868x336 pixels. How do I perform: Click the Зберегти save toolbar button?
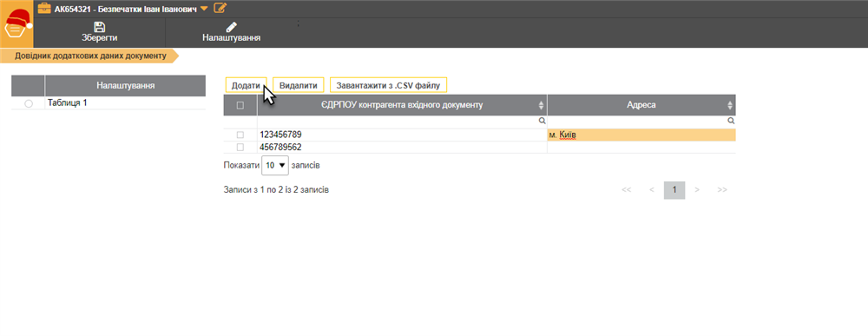[x=100, y=32]
